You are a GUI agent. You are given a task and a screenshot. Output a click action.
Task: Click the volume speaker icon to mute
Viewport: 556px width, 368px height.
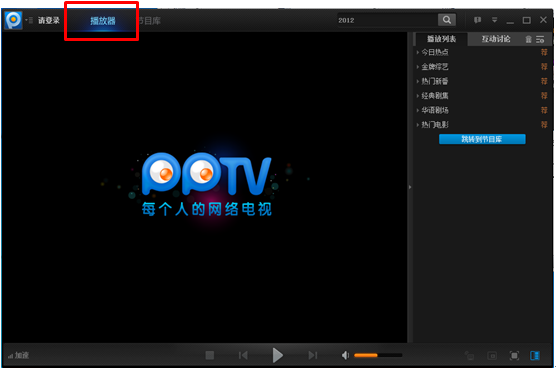(345, 355)
